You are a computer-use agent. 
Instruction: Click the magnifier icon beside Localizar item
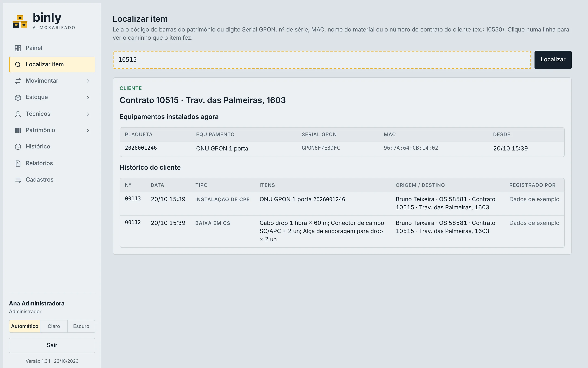click(x=18, y=64)
